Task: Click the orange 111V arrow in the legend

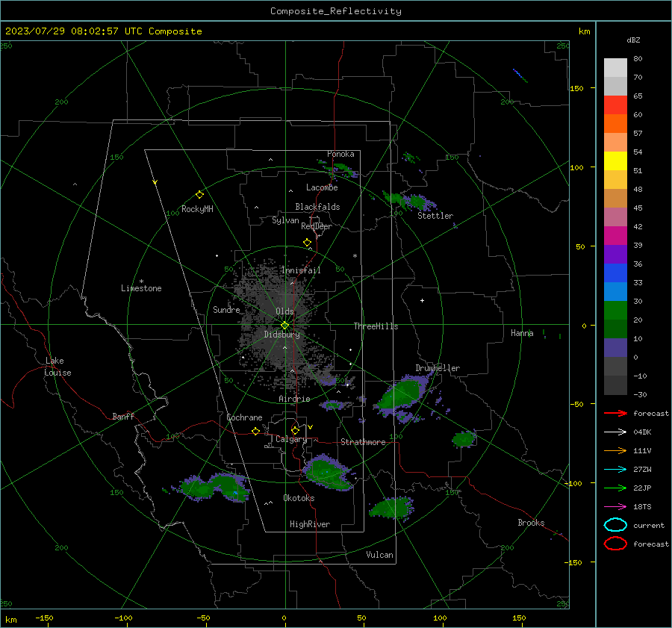Action: click(x=615, y=450)
